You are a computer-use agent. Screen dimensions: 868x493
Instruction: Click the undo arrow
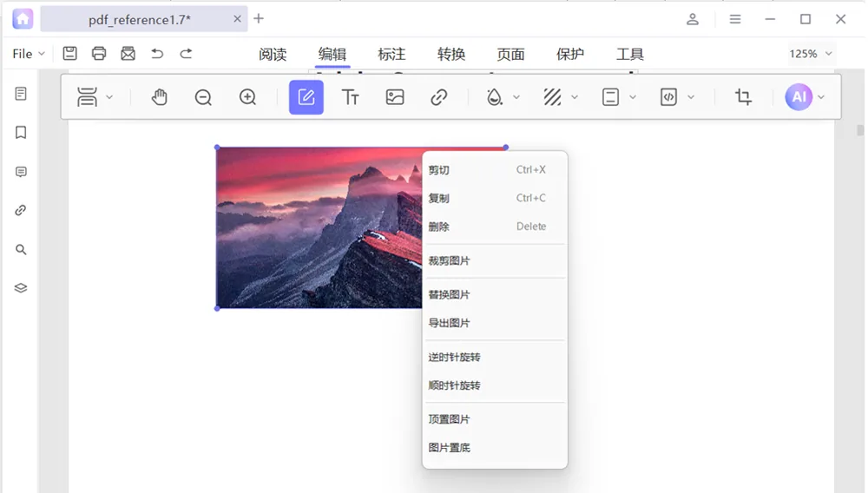[x=157, y=53]
